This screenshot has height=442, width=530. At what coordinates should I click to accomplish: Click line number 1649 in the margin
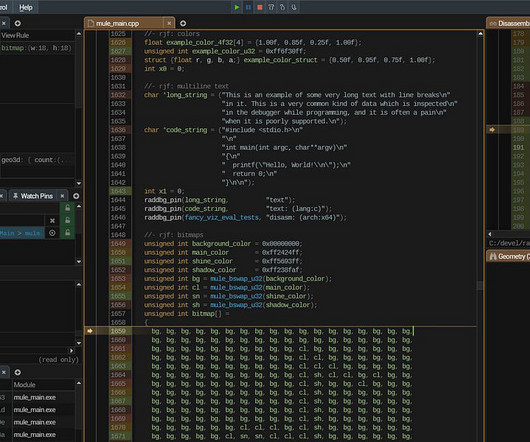pyautogui.click(x=118, y=244)
